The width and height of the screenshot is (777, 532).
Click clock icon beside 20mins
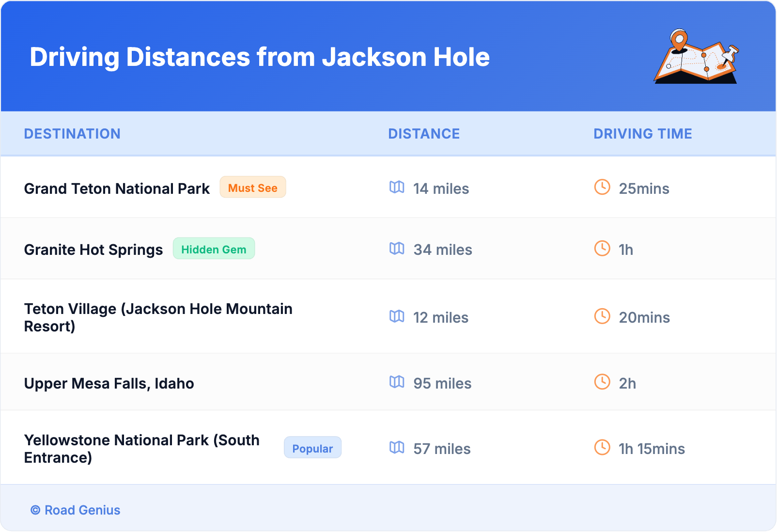pyautogui.click(x=602, y=316)
